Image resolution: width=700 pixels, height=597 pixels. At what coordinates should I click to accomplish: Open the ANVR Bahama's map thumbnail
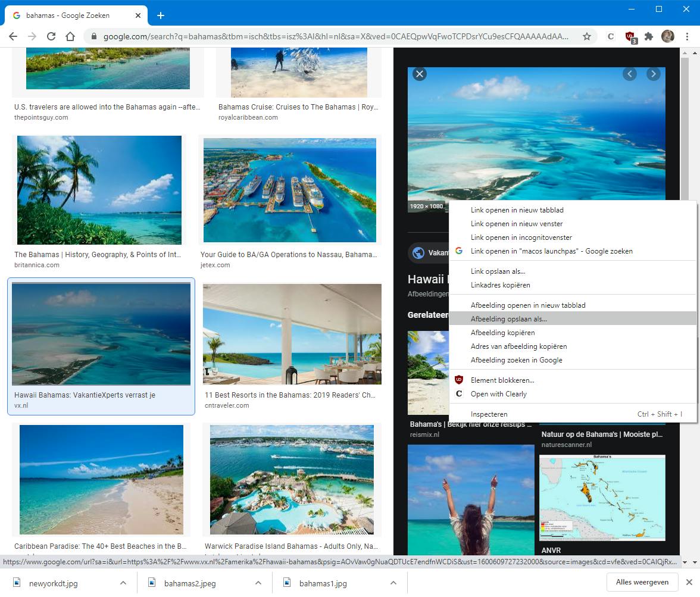602,498
